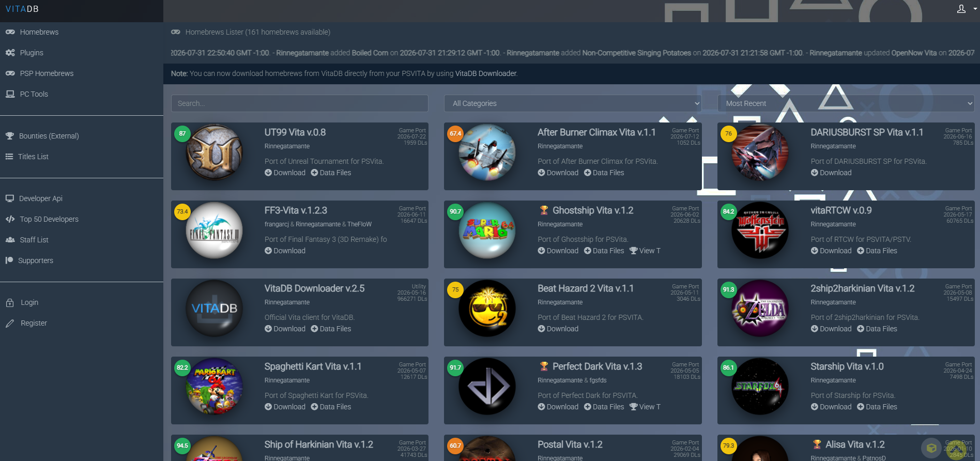The width and height of the screenshot is (980, 461).
Task: Click the 84.2 rating badge on vitaRTCW
Action: tap(728, 211)
